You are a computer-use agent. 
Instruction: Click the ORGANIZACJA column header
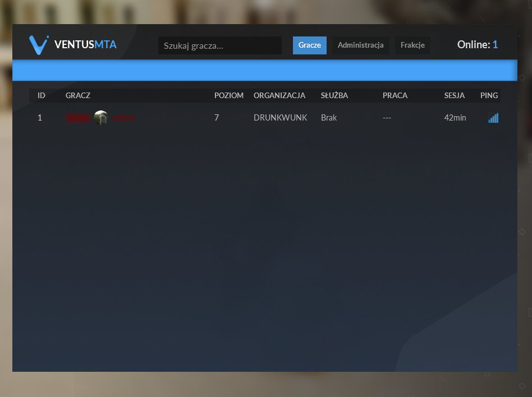[279, 95]
